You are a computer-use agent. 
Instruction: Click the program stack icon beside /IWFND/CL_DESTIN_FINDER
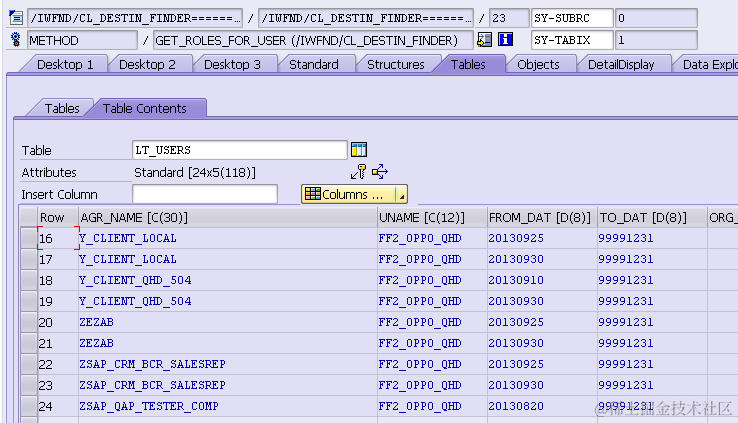[16, 18]
